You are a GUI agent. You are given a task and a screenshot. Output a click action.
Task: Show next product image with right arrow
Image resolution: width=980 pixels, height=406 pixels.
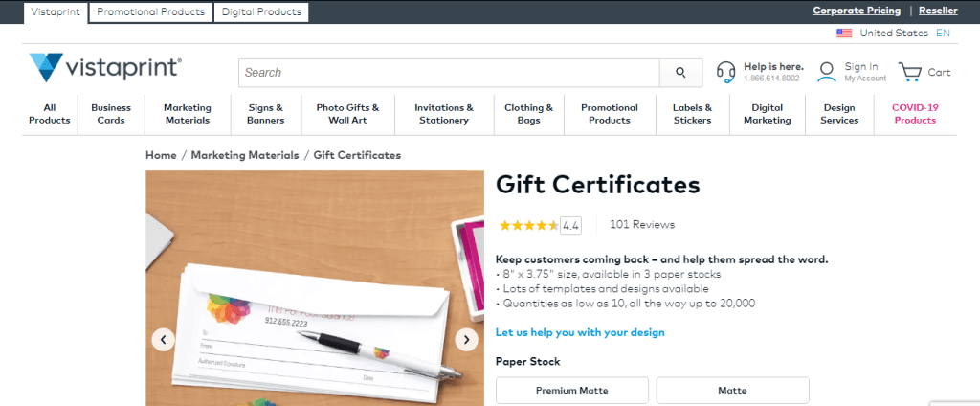point(466,340)
